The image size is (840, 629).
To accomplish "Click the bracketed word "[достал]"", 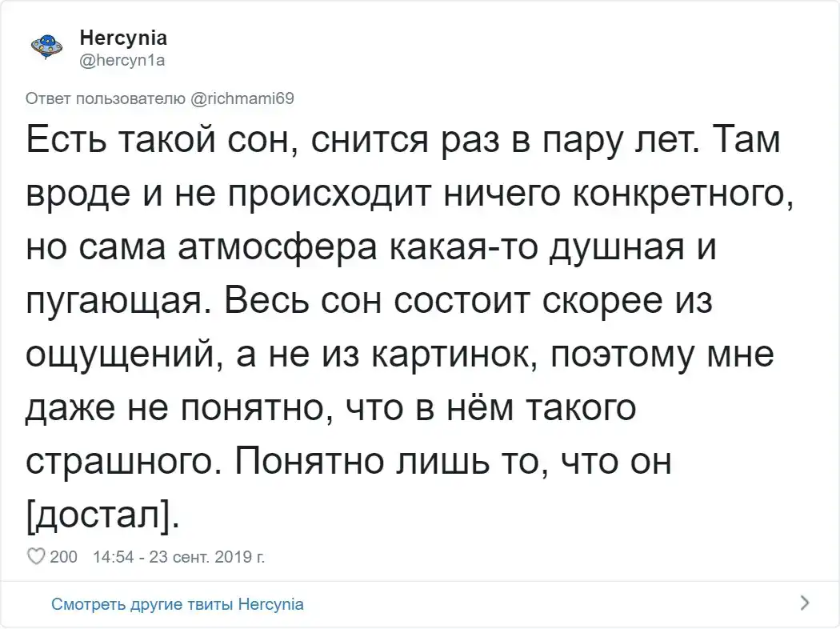I will [x=102, y=514].
